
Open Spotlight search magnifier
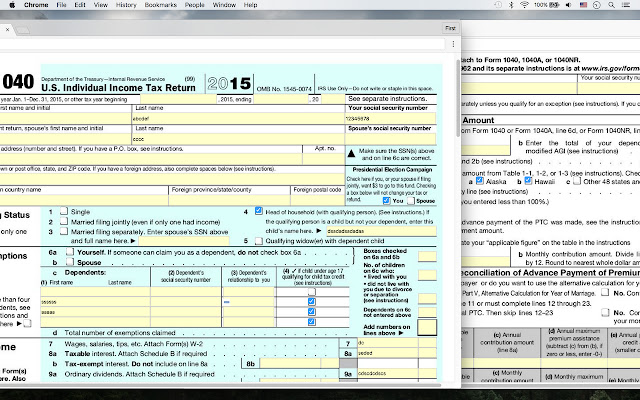point(611,5)
